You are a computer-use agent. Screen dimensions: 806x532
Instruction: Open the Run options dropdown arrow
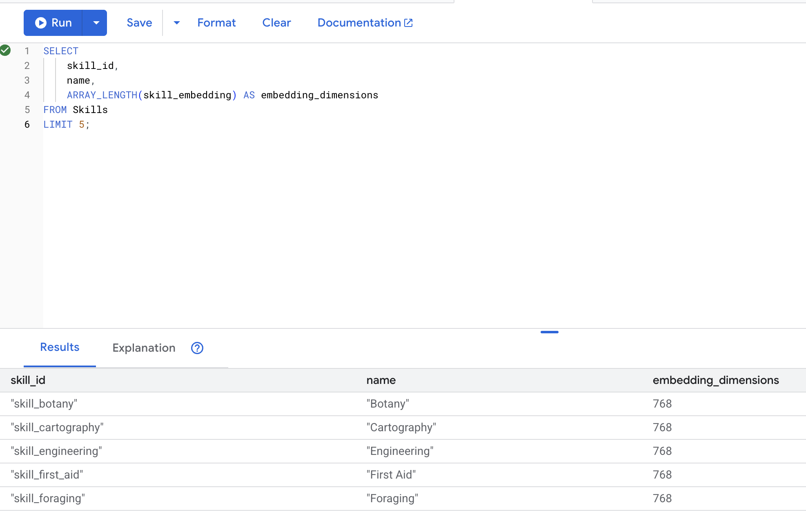coord(96,23)
